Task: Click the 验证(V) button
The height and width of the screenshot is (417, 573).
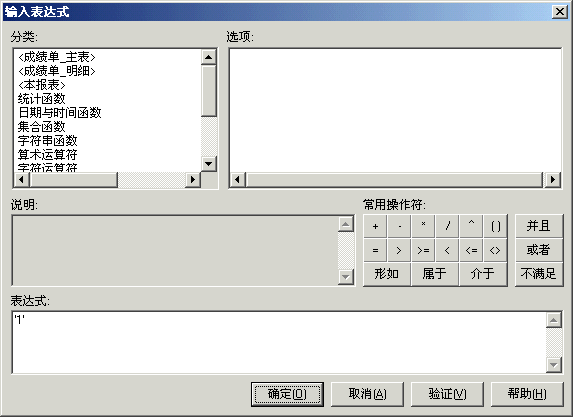Action: pos(447,394)
